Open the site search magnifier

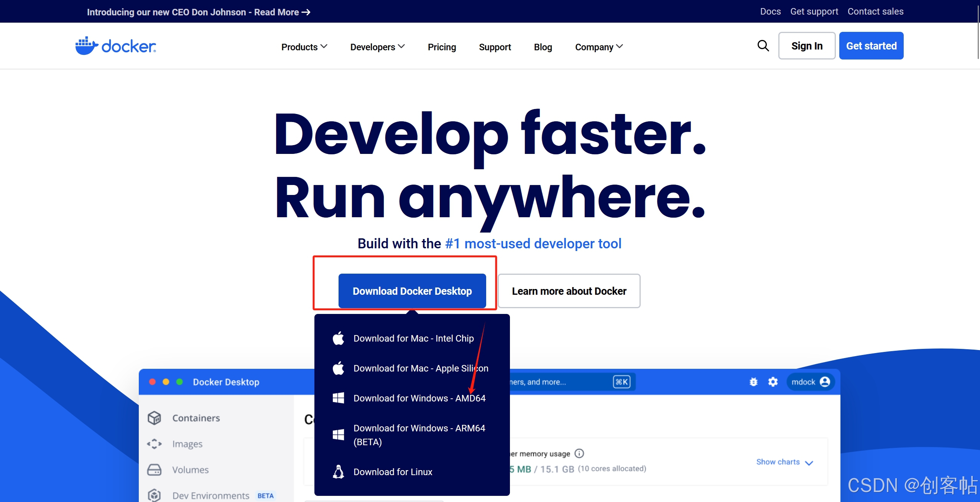[763, 45]
